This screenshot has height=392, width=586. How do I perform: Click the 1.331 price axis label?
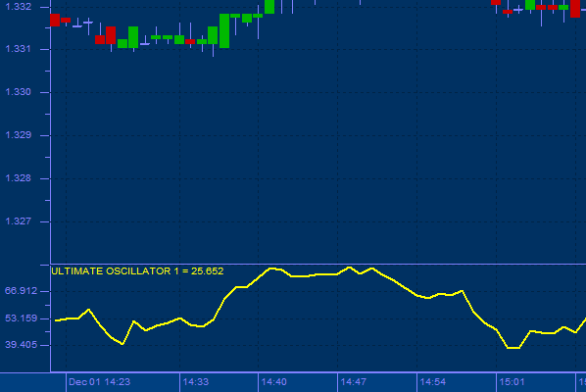tap(18, 49)
